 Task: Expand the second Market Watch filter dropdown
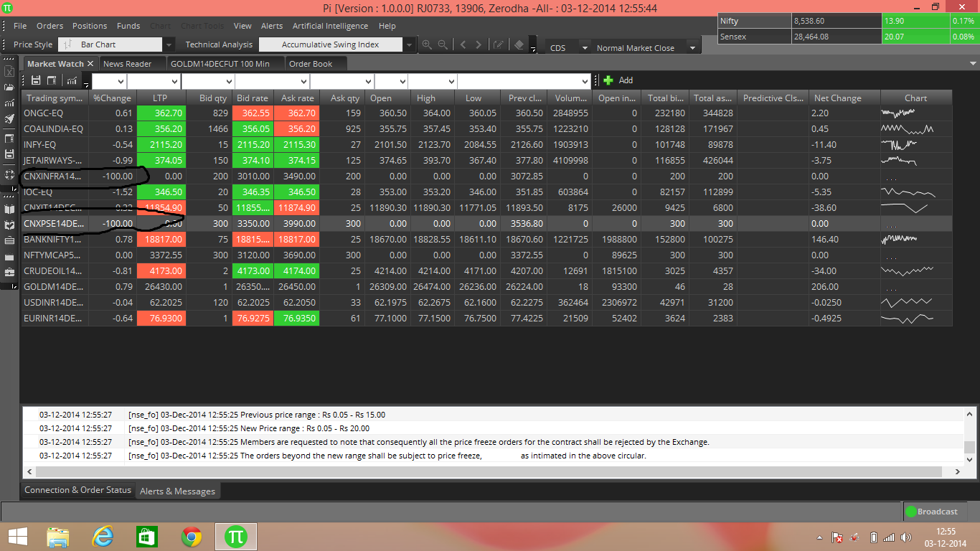(x=174, y=81)
